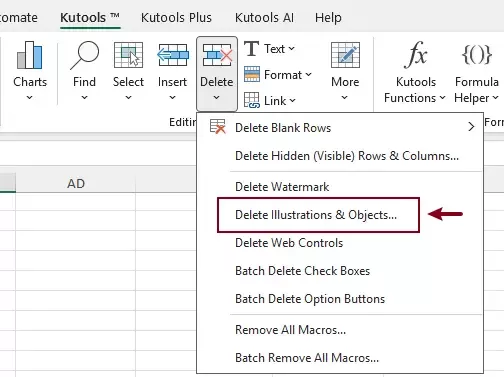Viewport: 504px width, 377px height.
Task: Expand the Insert dropdown arrow
Action: click(x=172, y=97)
